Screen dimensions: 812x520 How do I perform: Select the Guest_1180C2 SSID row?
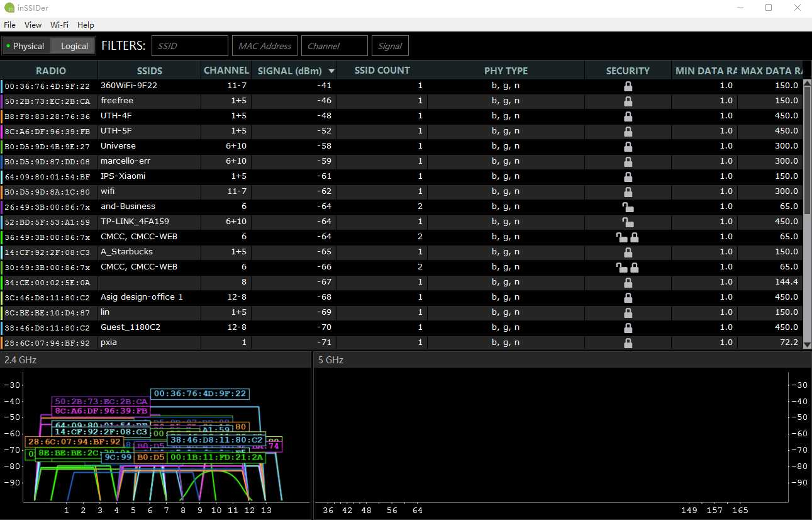click(402, 327)
